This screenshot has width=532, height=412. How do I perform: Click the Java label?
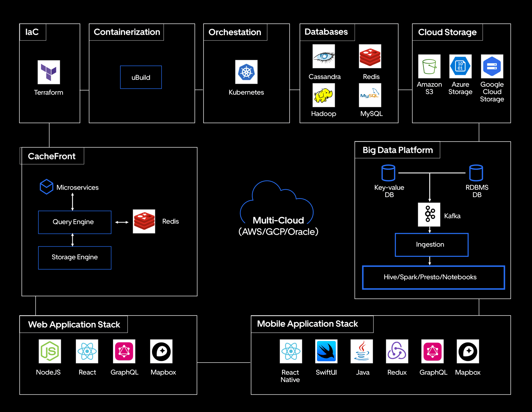[x=363, y=372]
